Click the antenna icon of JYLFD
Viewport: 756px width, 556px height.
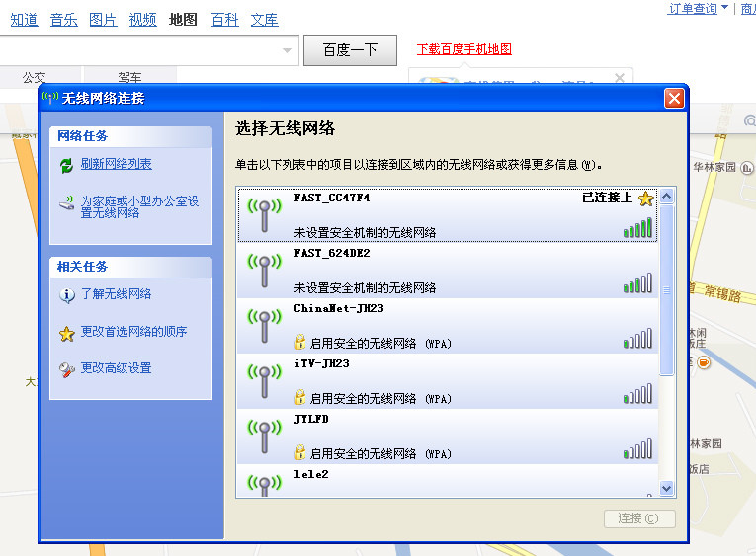[264, 437]
